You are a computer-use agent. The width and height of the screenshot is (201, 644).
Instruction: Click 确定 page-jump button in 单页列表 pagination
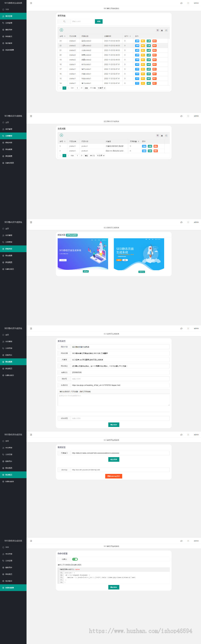pyautogui.click(x=86, y=88)
